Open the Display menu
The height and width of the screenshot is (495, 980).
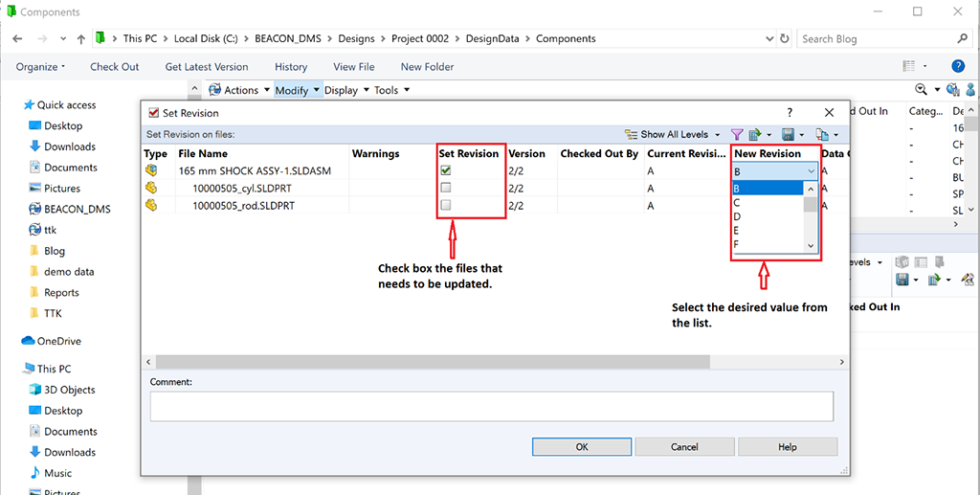pyautogui.click(x=346, y=90)
